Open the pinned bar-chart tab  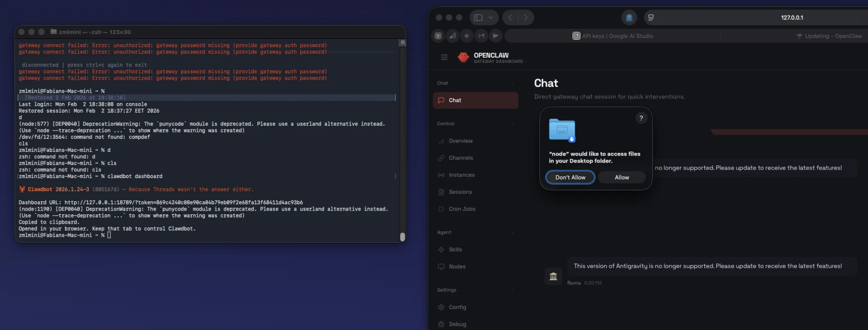453,36
